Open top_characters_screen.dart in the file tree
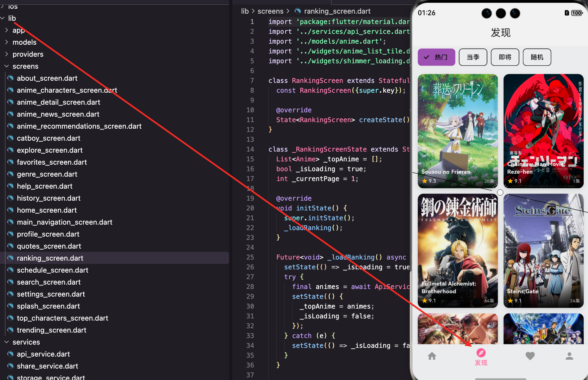The height and width of the screenshot is (380, 588). coord(62,318)
